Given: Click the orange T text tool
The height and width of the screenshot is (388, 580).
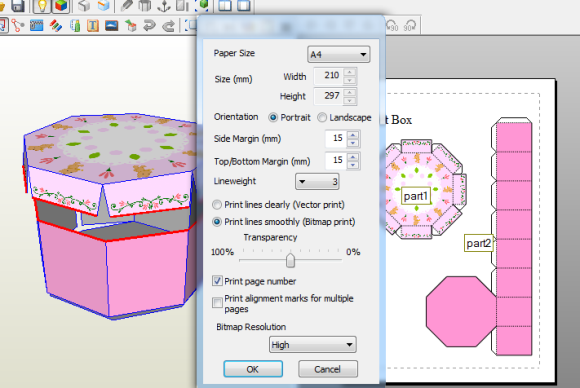Looking at the screenshot, I should tap(92, 26).
